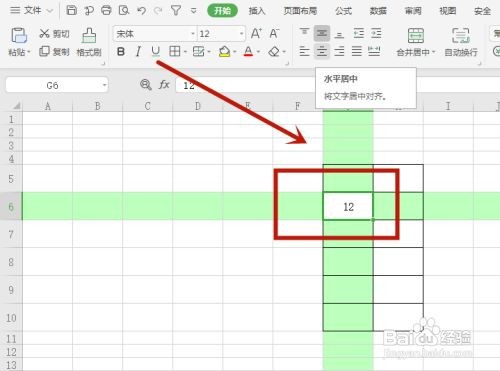Toggle top vertical alignment

(x=304, y=33)
